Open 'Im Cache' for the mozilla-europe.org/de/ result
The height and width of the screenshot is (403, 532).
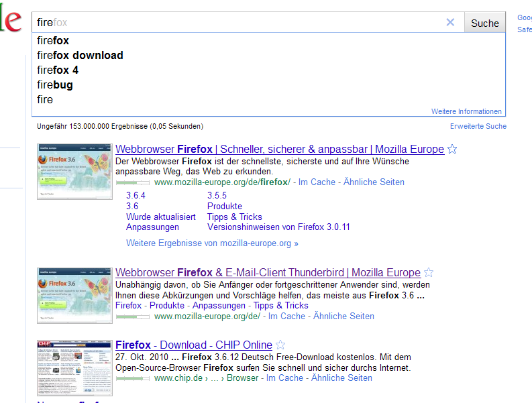click(286, 316)
